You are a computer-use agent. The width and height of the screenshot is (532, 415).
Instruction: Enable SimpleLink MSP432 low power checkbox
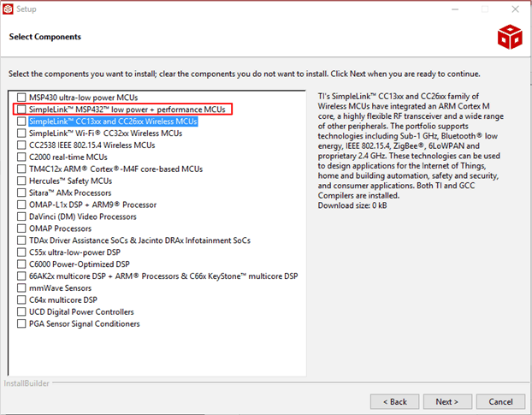pyautogui.click(x=21, y=110)
